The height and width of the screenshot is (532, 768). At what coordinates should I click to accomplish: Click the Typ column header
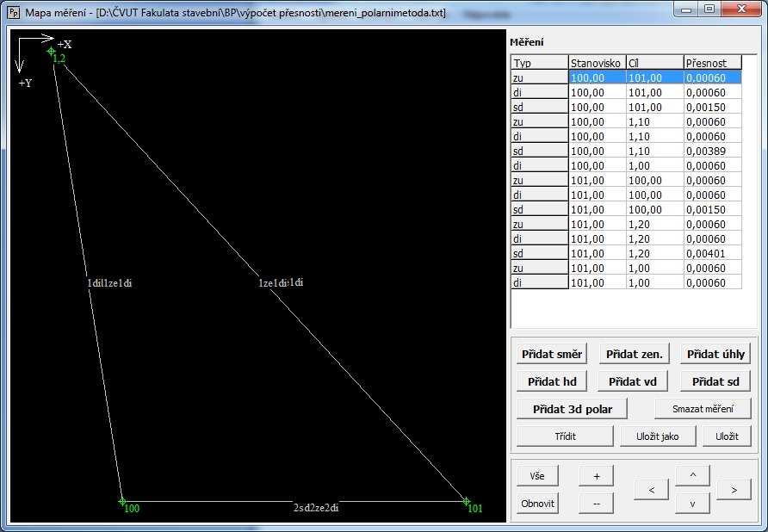[539, 63]
